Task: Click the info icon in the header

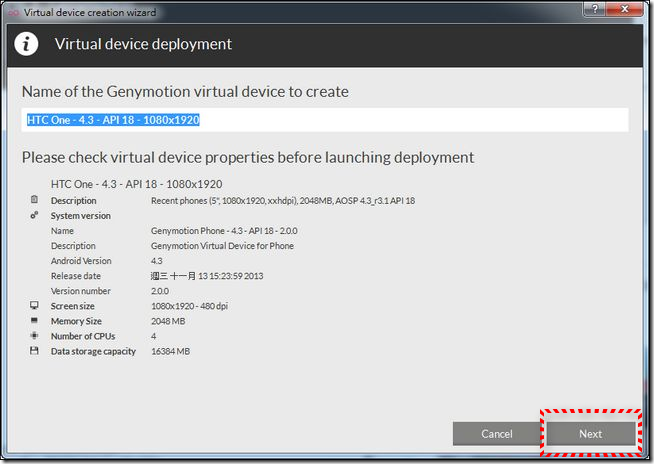Action: click(26, 43)
